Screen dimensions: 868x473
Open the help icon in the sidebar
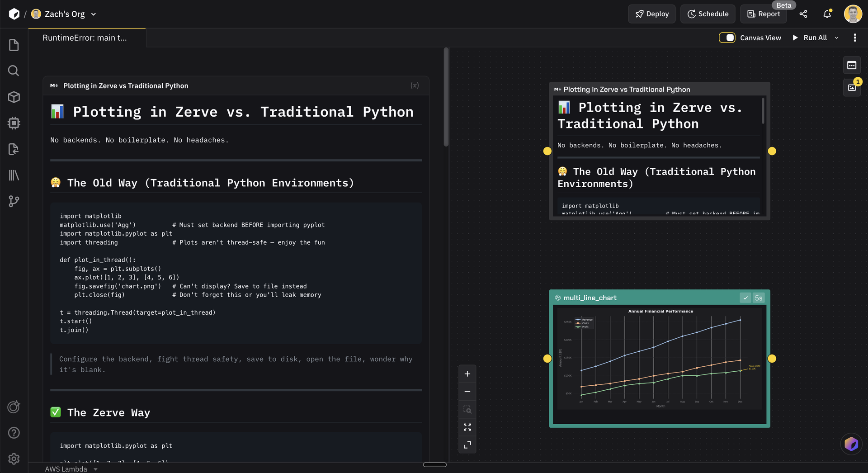(x=14, y=433)
